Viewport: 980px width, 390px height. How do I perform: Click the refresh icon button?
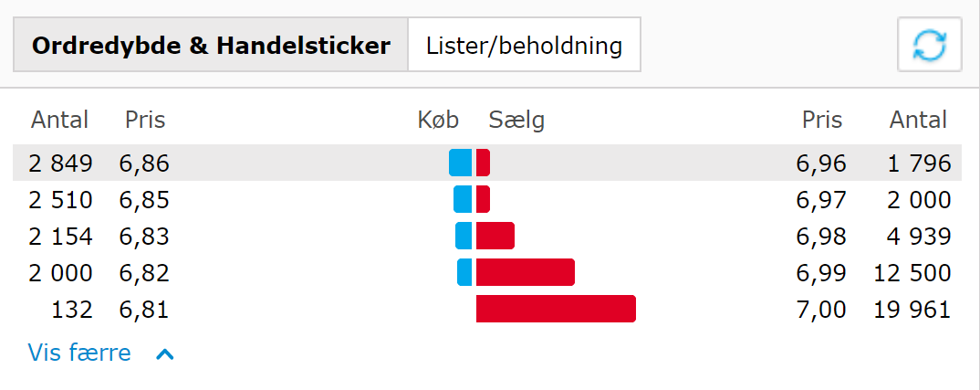(930, 44)
